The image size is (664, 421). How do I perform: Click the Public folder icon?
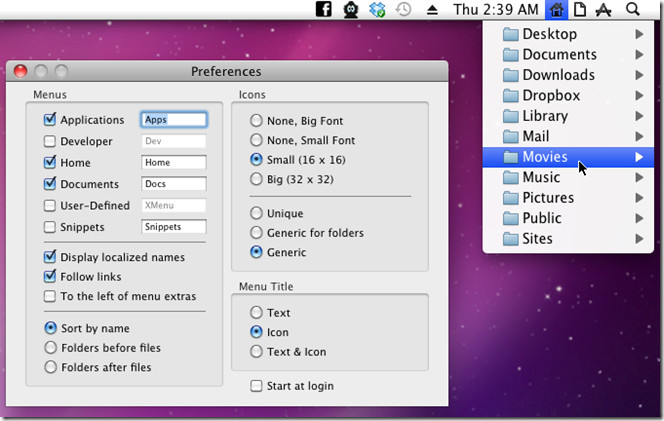coord(511,219)
